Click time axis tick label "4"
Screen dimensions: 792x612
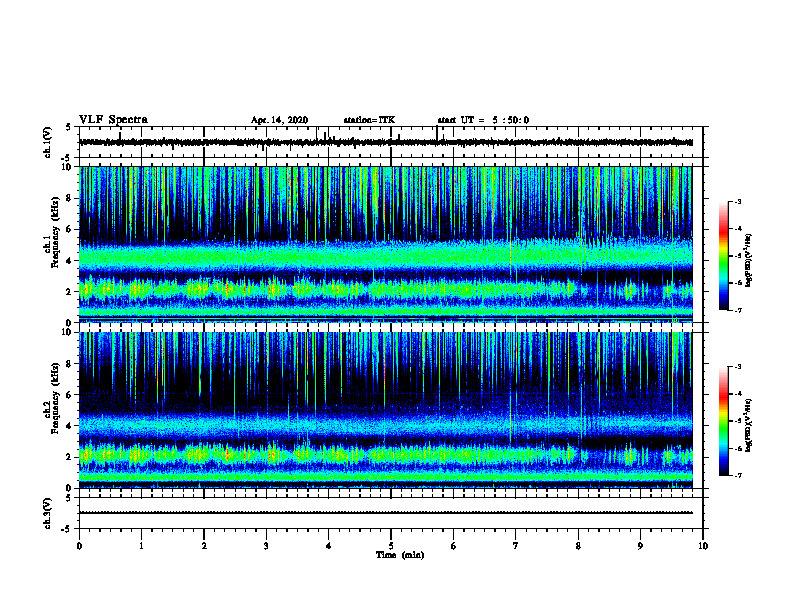[x=329, y=546]
